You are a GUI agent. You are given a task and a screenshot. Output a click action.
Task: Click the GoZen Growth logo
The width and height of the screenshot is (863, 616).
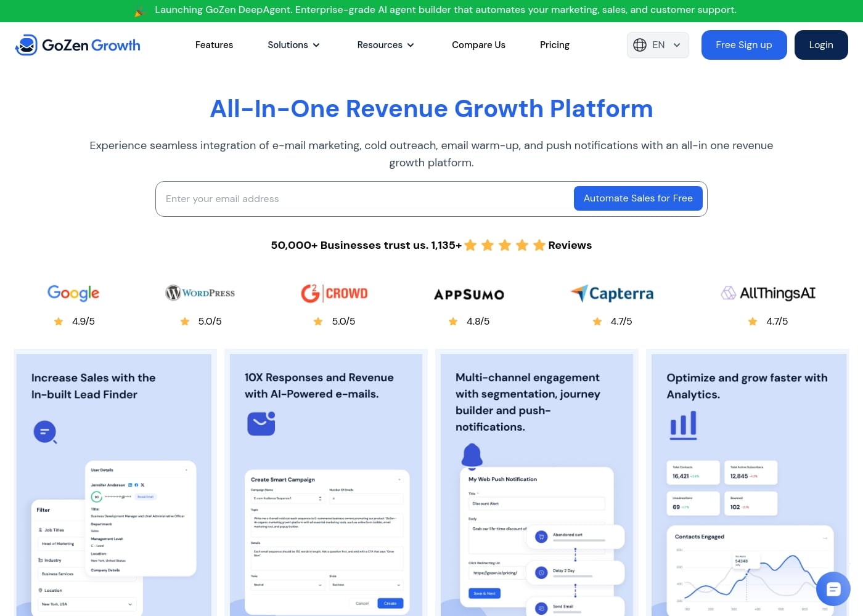(77, 44)
